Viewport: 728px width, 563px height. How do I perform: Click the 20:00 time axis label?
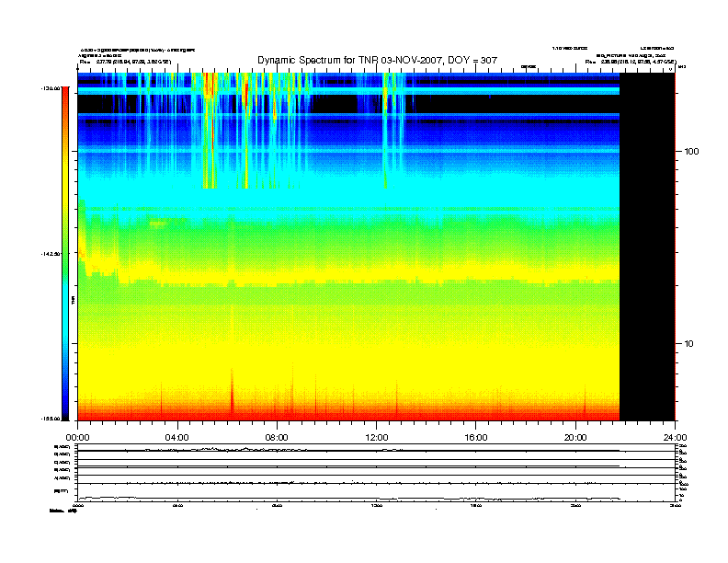click(x=575, y=438)
